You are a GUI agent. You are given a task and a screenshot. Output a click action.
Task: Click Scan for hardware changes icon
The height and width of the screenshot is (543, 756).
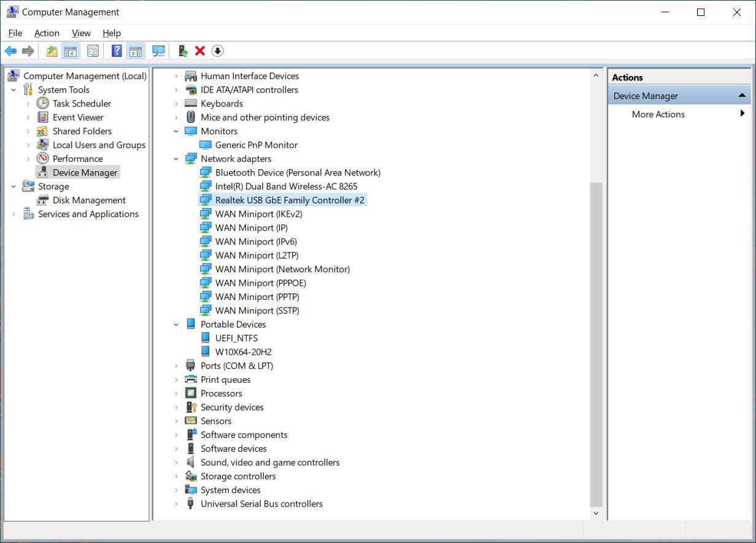tap(159, 51)
